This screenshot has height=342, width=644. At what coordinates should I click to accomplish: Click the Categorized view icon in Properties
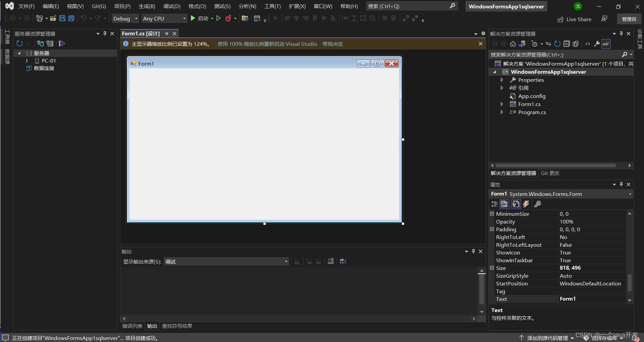tap(494, 204)
